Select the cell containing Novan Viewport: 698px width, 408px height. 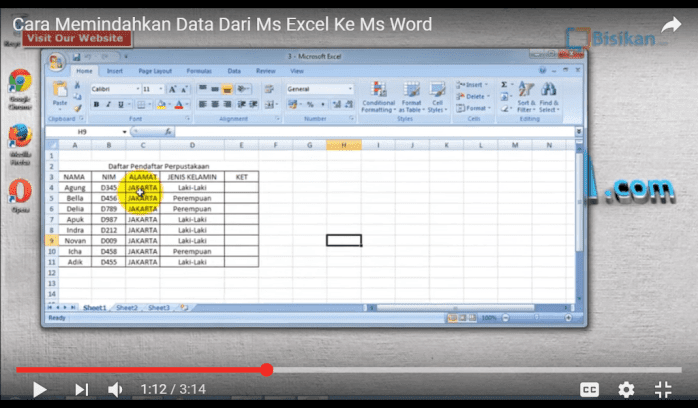click(x=75, y=241)
